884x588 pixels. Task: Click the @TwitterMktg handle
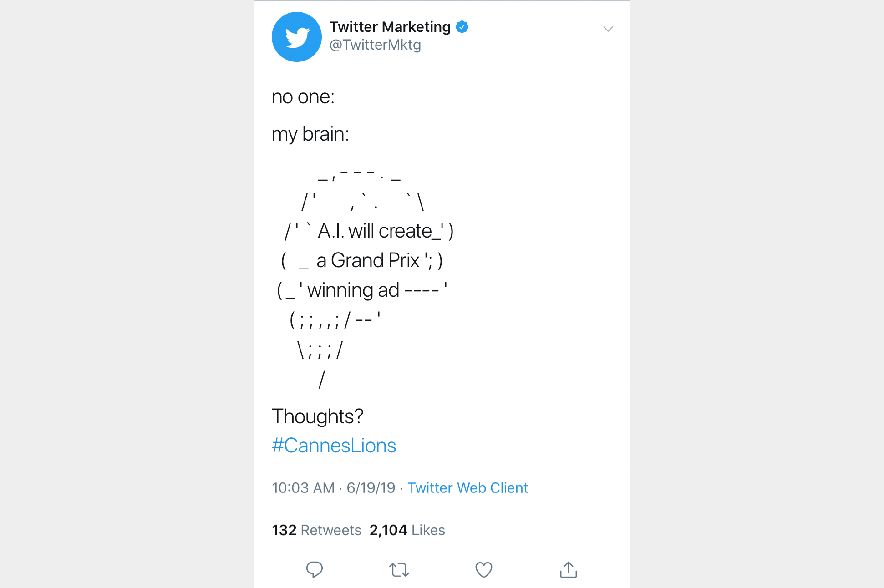click(x=375, y=45)
